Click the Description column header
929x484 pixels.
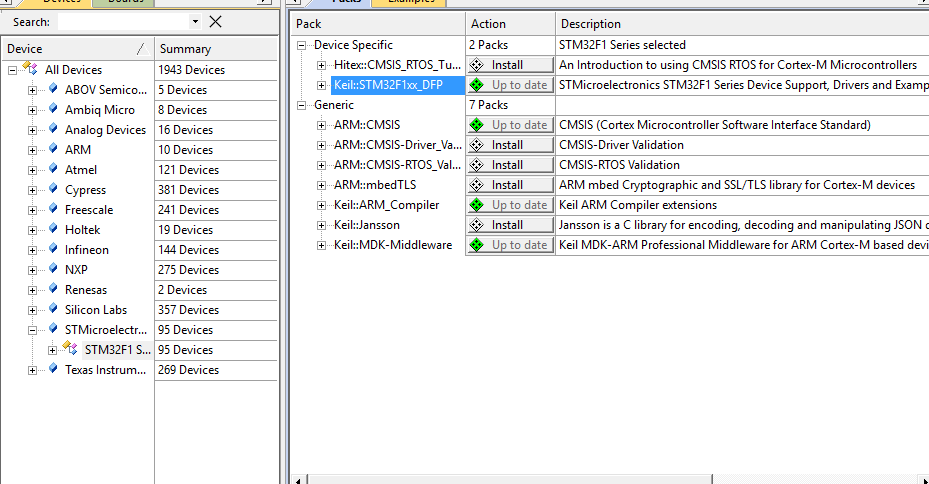click(x=742, y=24)
